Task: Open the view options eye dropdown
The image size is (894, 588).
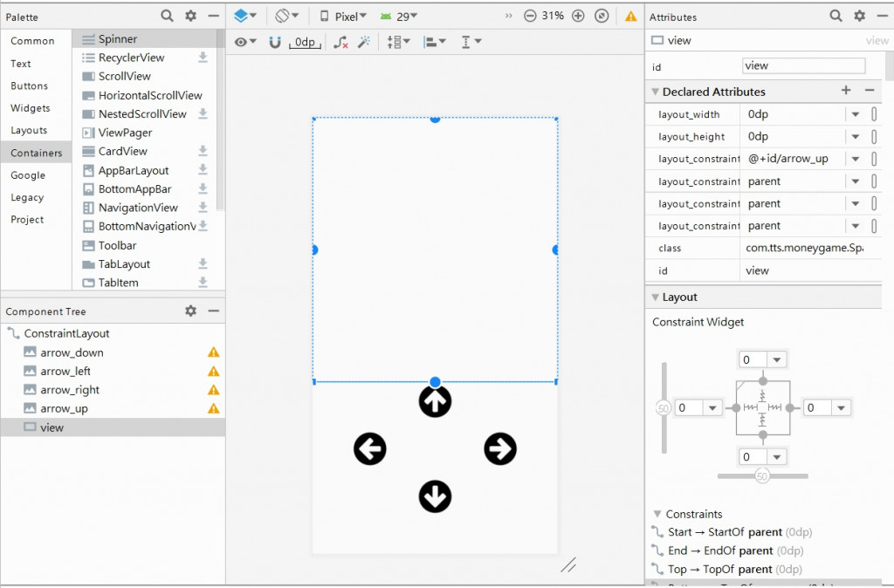Action: pos(245,42)
